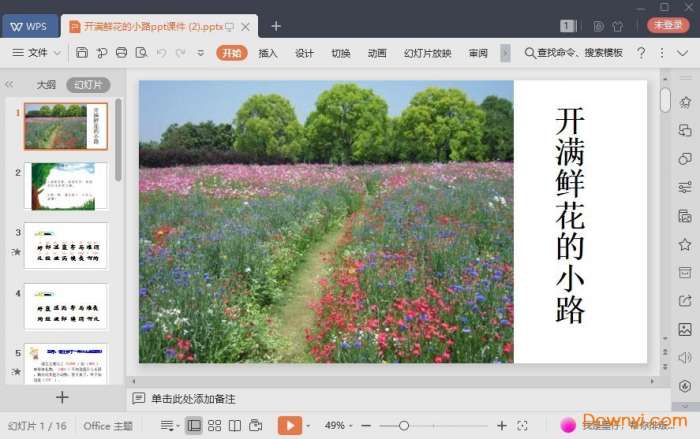Open the 文件 menu dropdown
Viewport: 700px width, 439px height.
pyautogui.click(x=42, y=53)
